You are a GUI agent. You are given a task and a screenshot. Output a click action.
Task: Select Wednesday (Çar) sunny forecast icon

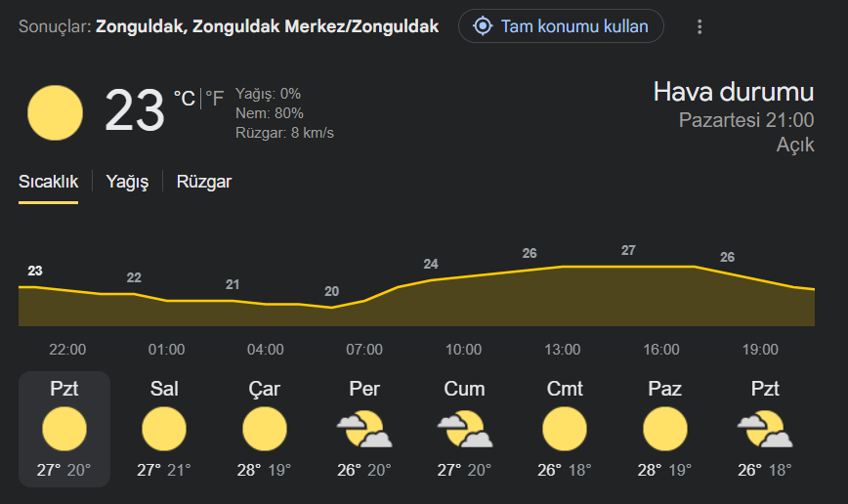coord(265,429)
